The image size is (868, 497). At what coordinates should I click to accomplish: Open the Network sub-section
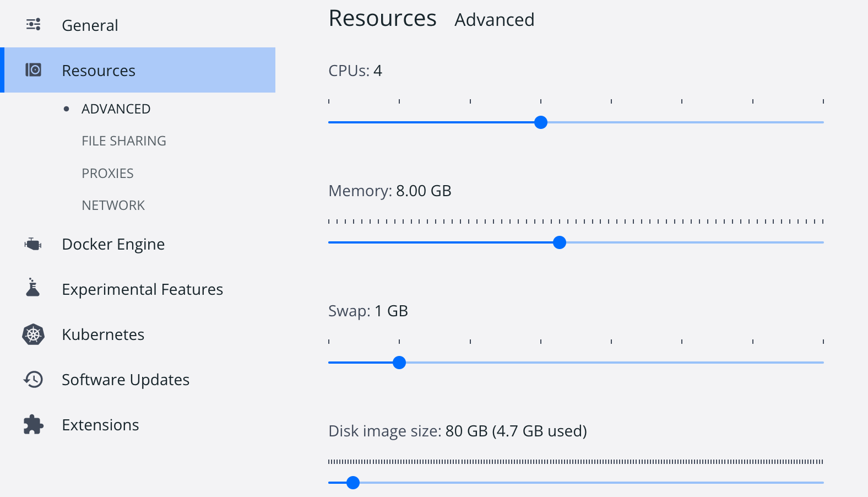tap(113, 206)
